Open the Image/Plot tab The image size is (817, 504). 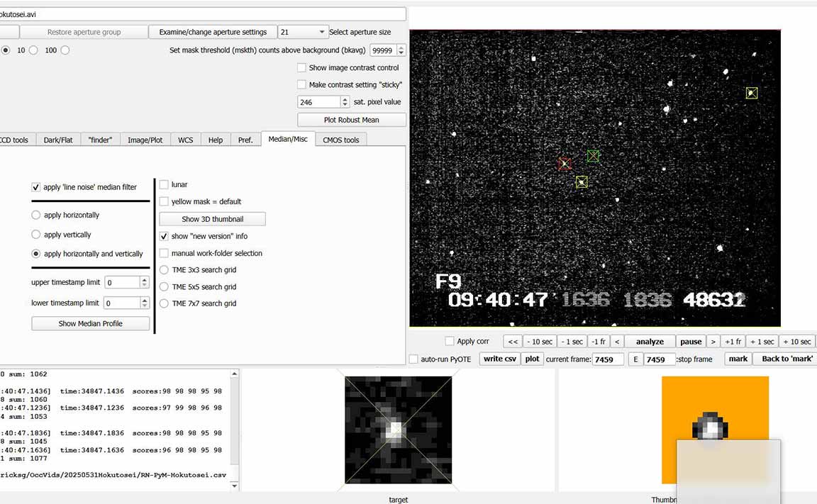point(145,140)
